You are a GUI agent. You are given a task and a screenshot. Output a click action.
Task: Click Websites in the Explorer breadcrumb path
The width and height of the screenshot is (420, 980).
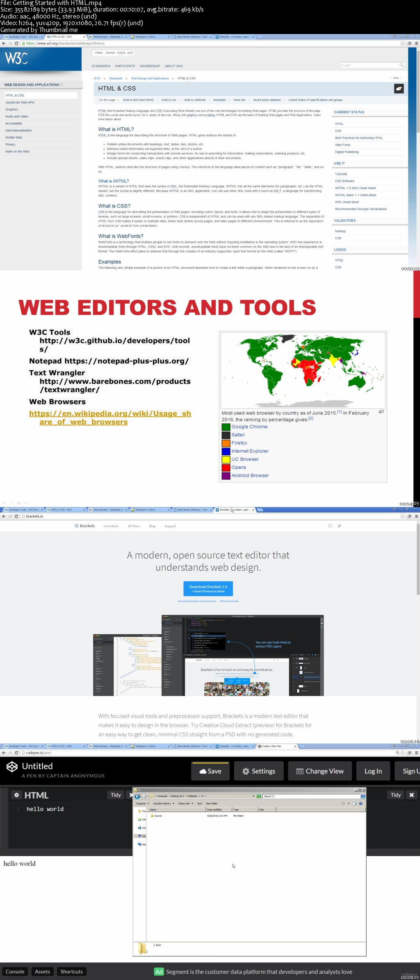point(192,796)
